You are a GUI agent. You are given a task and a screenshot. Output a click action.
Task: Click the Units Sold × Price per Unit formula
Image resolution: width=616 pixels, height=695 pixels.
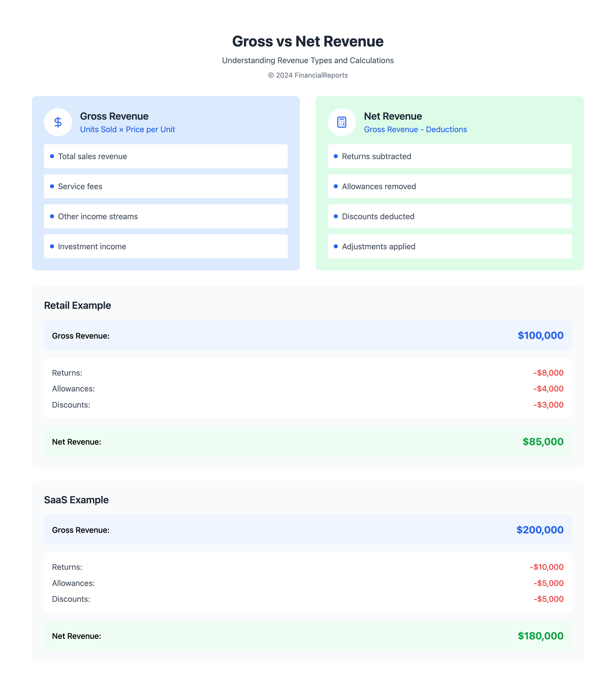pos(127,130)
